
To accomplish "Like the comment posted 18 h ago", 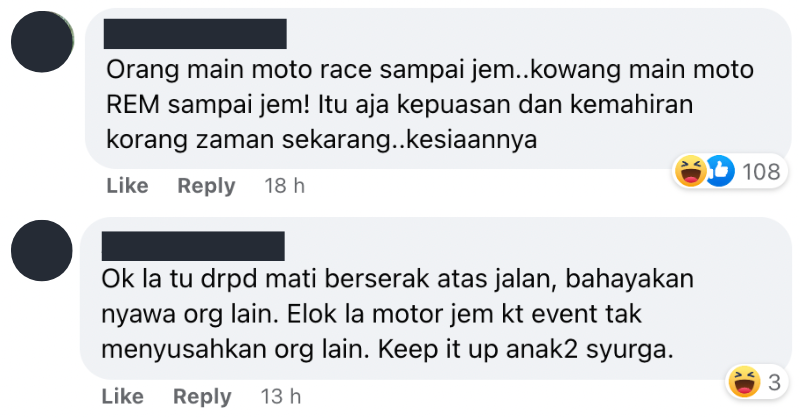I will point(127,186).
